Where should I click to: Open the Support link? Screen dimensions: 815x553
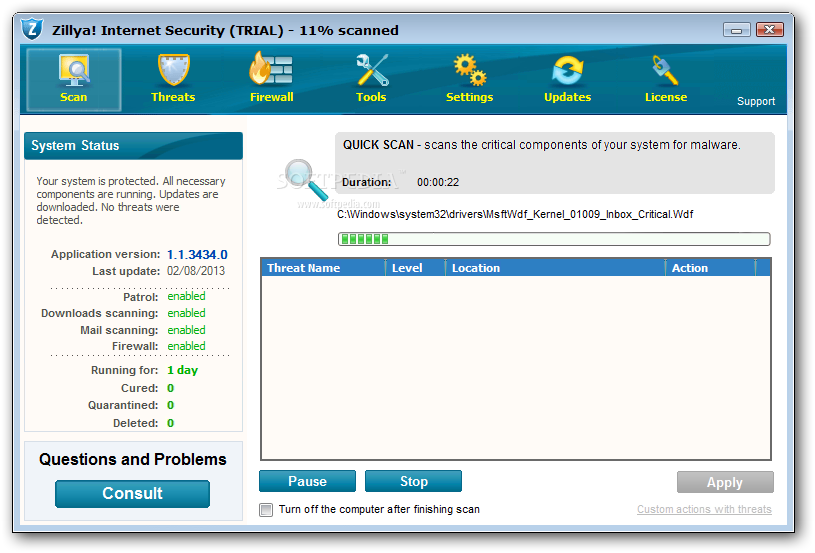click(x=755, y=101)
